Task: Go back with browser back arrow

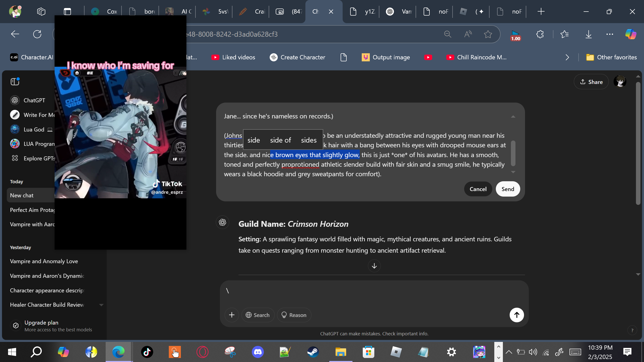Action: tap(15, 34)
